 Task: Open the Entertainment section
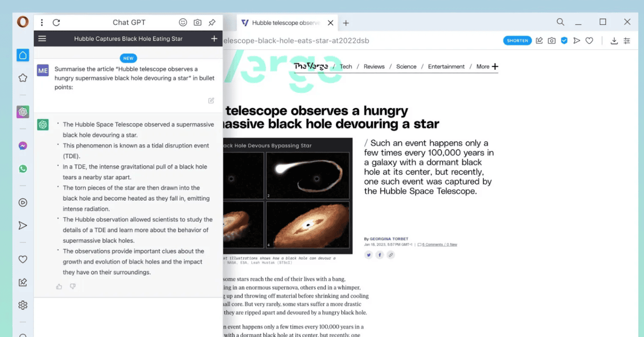446,67
